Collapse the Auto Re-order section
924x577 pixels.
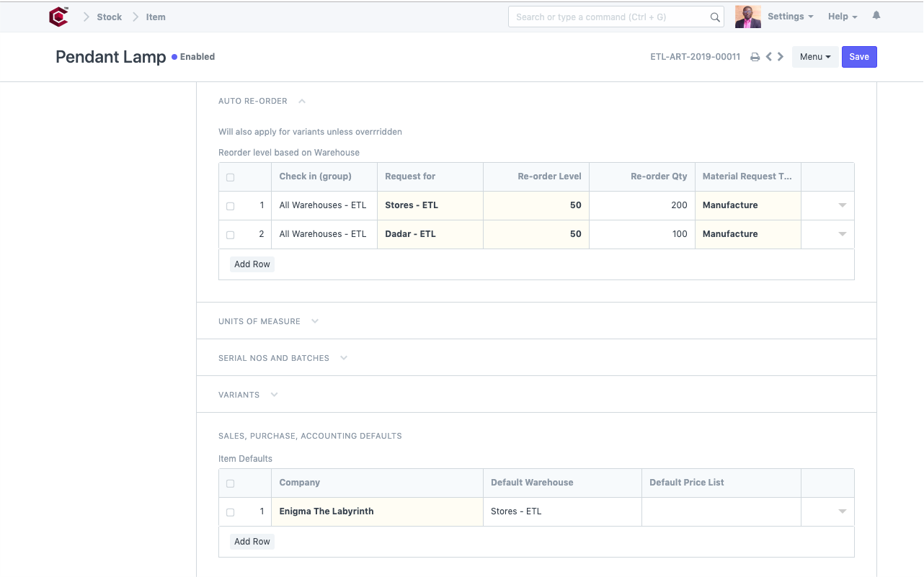(302, 101)
